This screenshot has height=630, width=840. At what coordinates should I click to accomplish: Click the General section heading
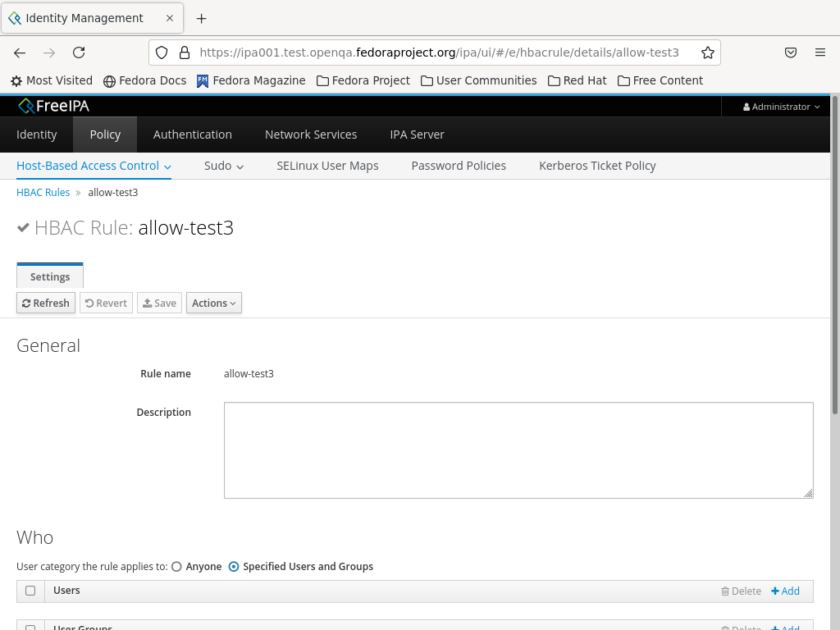pos(48,345)
